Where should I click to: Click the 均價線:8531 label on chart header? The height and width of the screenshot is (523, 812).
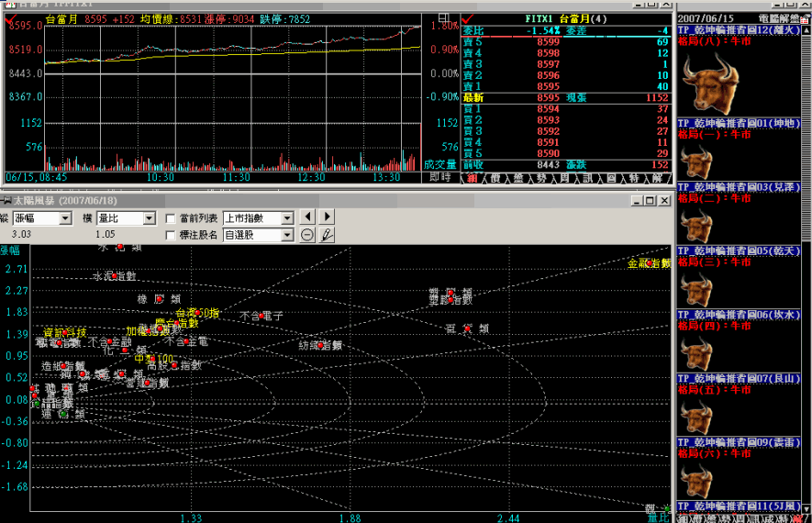[171, 19]
